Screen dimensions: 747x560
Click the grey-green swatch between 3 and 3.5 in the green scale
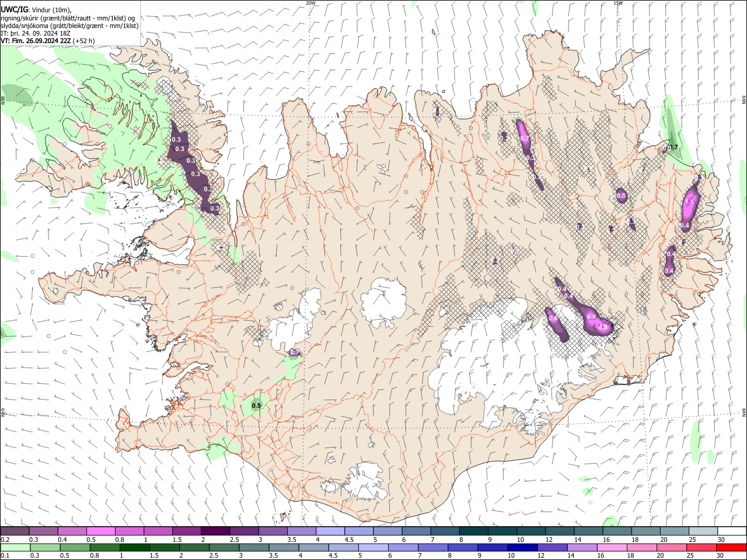click(254, 547)
